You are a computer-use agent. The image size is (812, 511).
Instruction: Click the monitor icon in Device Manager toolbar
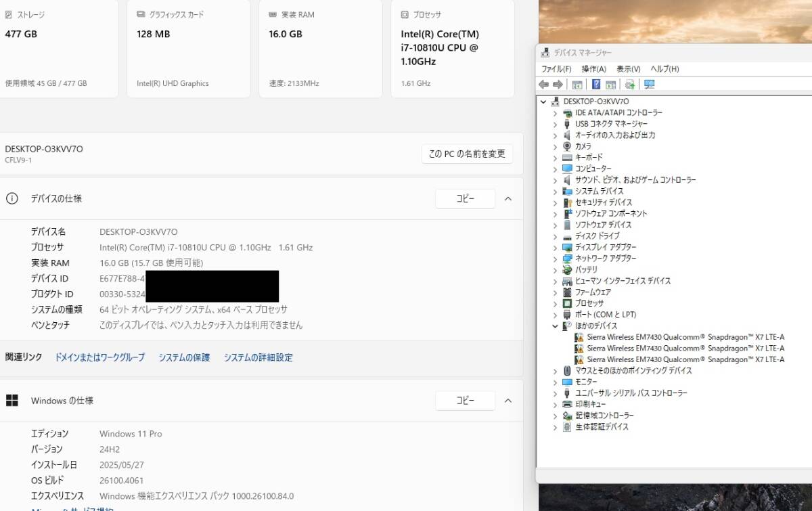pyautogui.click(x=650, y=85)
